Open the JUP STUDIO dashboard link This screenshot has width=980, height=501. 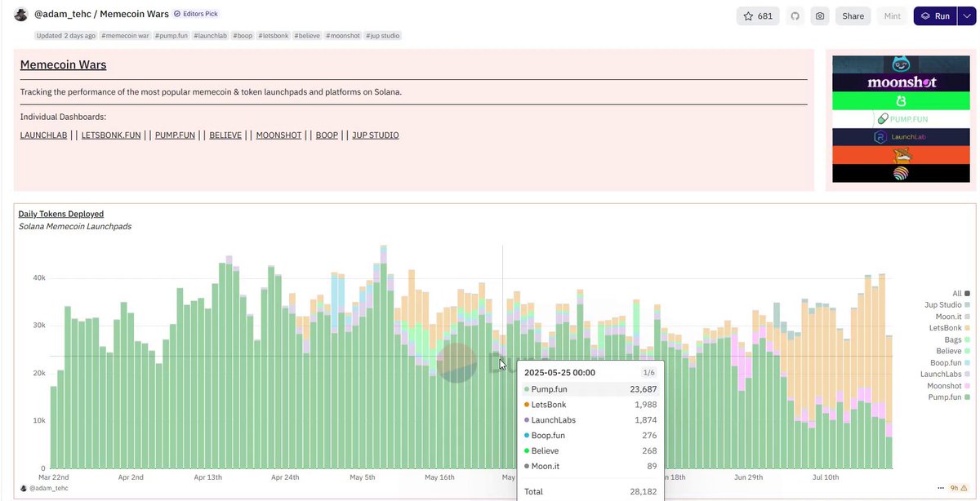(x=376, y=135)
